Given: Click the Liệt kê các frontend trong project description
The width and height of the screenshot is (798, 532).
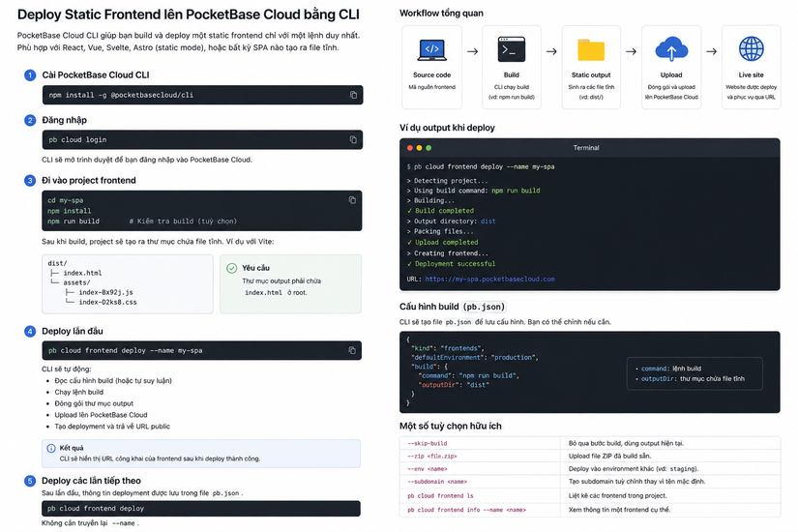Looking at the screenshot, I should coord(617,495).
